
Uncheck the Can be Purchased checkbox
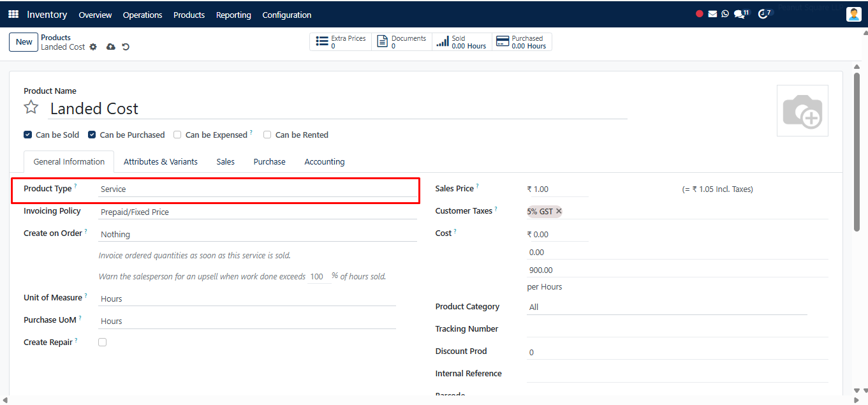(x=92, y=135)
